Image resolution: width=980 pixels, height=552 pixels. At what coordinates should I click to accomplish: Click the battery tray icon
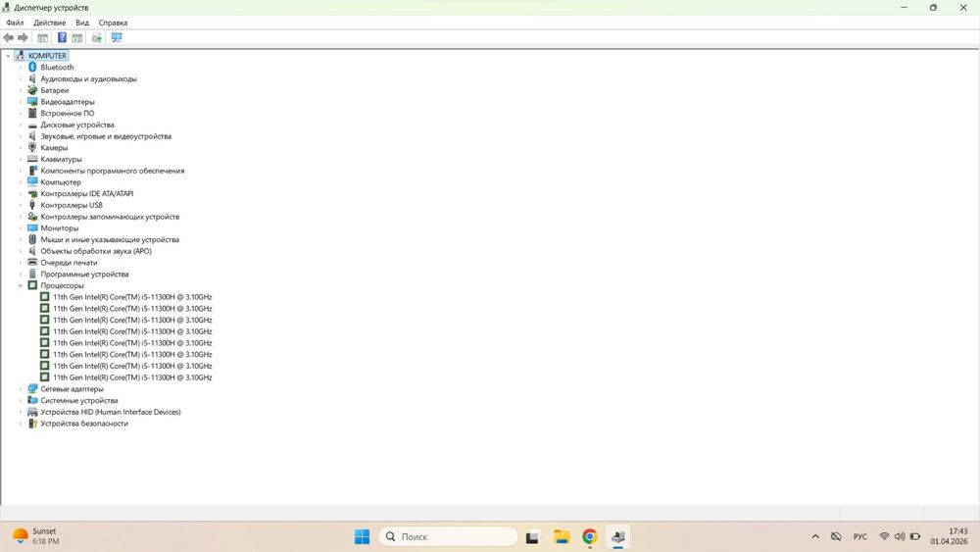click(x=915, y=536)
